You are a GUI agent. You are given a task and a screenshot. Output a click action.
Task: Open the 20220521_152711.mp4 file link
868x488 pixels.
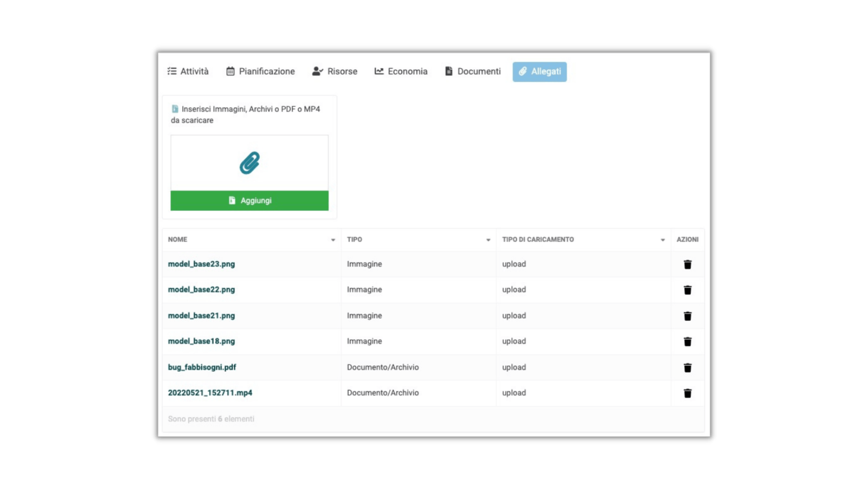210,393
